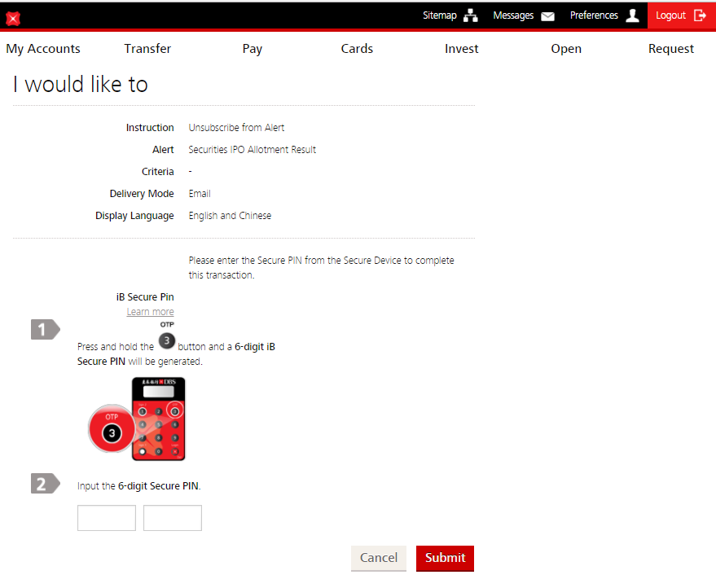
Task: Follow the Learn more link
Action: 150,312
